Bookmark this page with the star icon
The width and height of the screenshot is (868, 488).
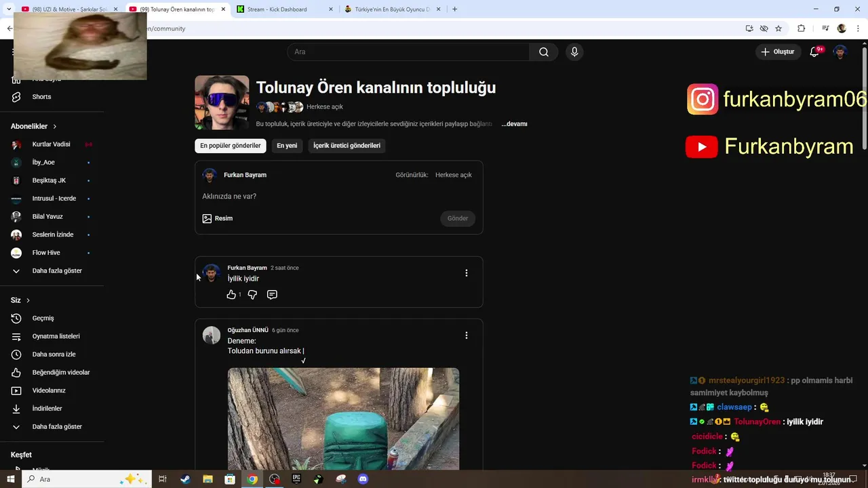coord(778,28)
